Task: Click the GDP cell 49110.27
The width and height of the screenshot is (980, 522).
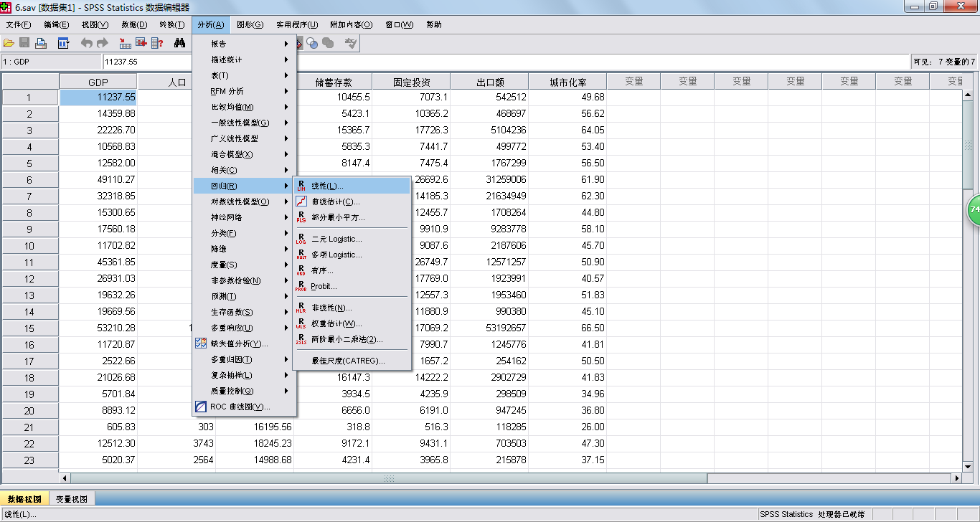Action: tap(98, 179)
